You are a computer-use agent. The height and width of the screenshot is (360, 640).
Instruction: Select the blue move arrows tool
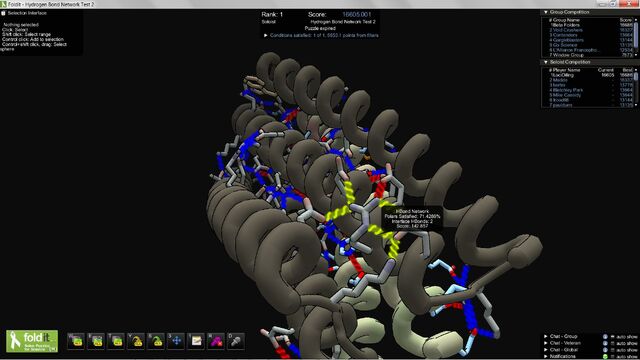pyautogui.click(x=176, y=341)
